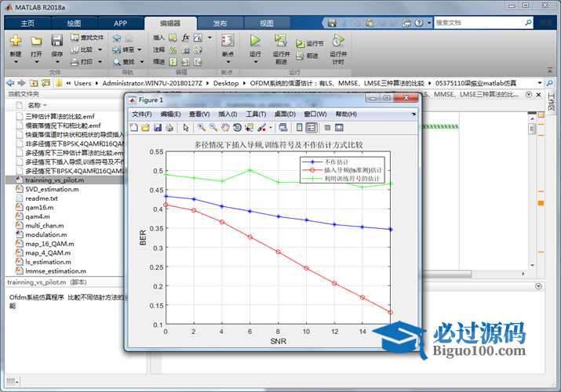This screenshot has height=392, width=561.
Task: Click the smart indent icon in ribbon
Action: 173,62
